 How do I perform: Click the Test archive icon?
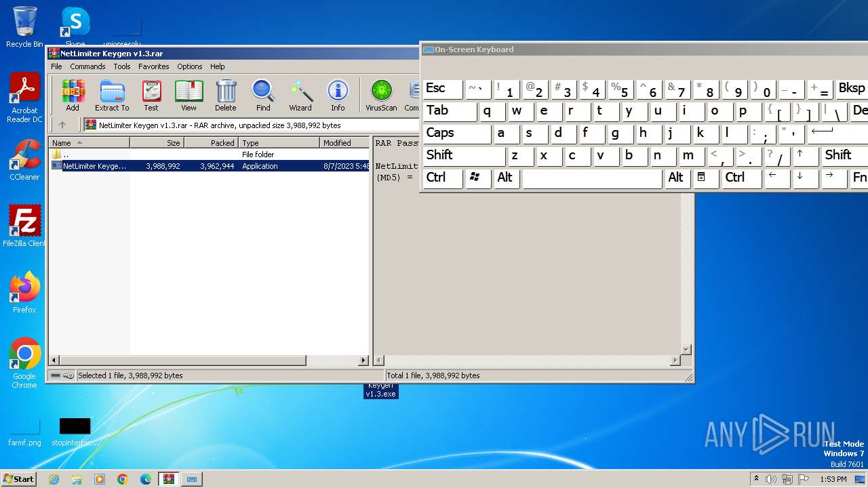click(151, 95)
